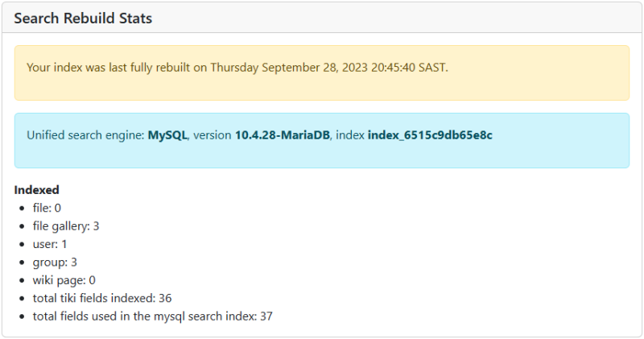
Task: Click the file: 0 list item
Action: pyautogui.click(x=47, y=208)
